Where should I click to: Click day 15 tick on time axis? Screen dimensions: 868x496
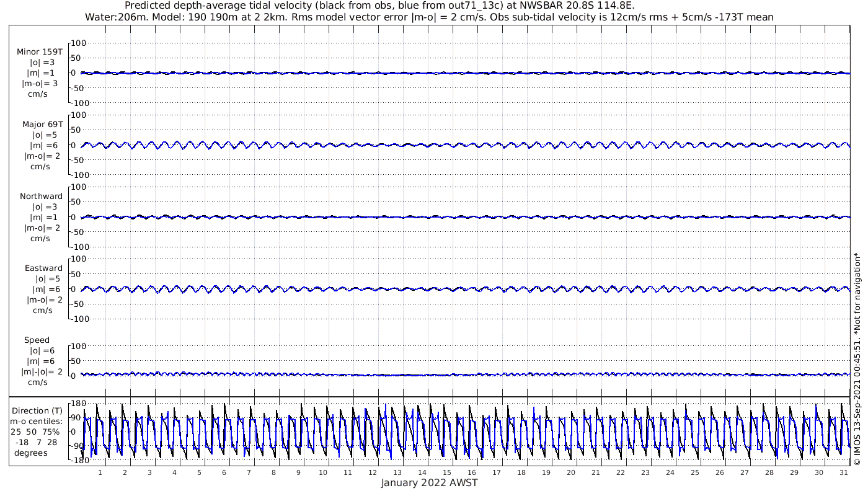tap(446, 472)
